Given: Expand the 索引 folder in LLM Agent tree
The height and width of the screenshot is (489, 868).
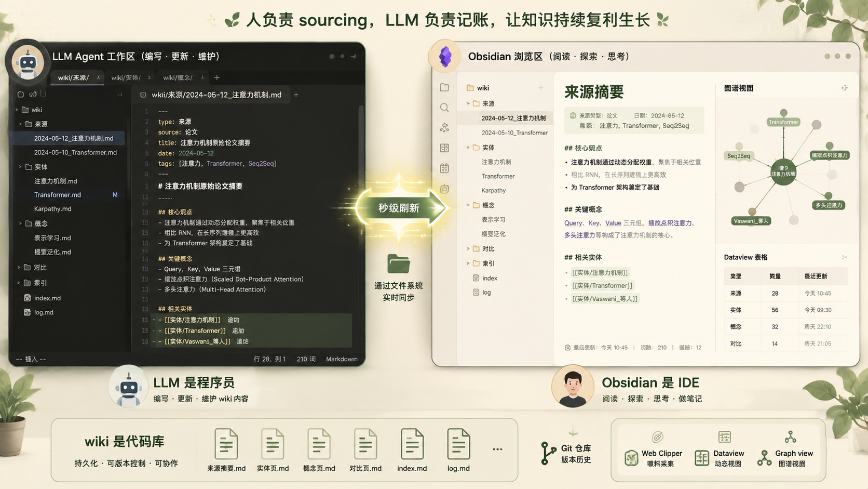Looking at the screenshot, I should (19, 283).
